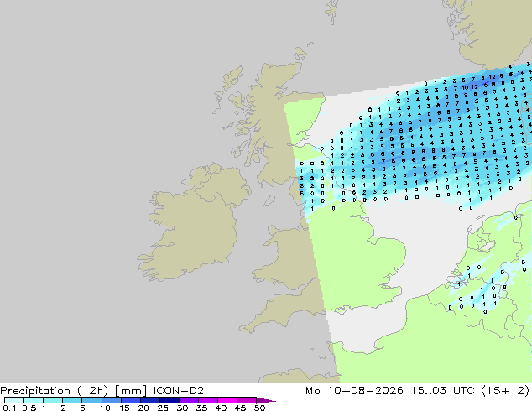Click the 'UTC' timezone text
The image size is (532, 411).
click(464, 391)
